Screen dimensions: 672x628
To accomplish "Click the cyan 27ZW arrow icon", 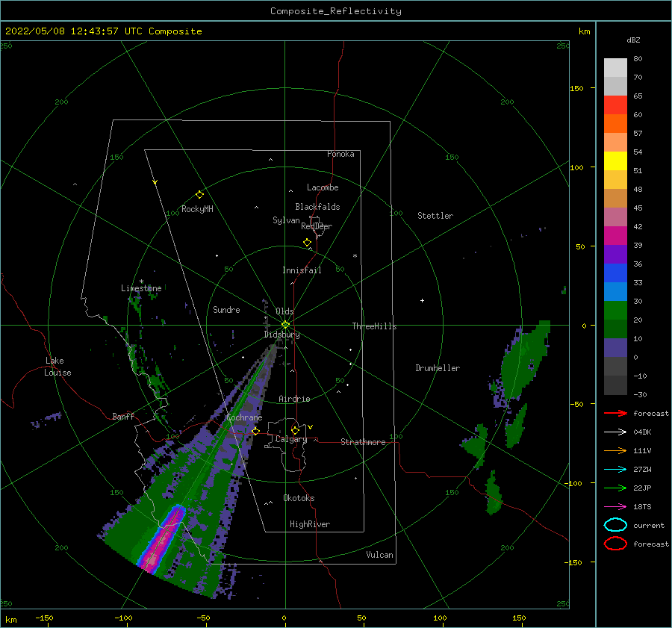I will [x=615, y=470].
